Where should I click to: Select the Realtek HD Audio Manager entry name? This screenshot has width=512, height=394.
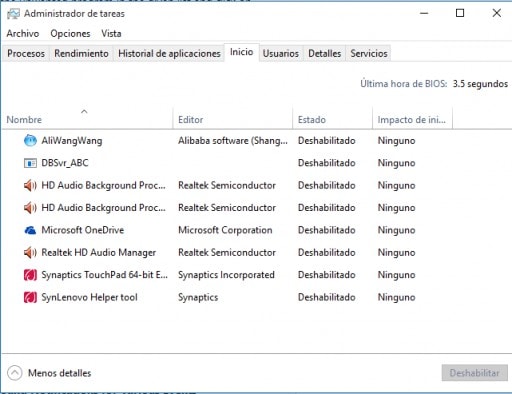tap(99, 252)
